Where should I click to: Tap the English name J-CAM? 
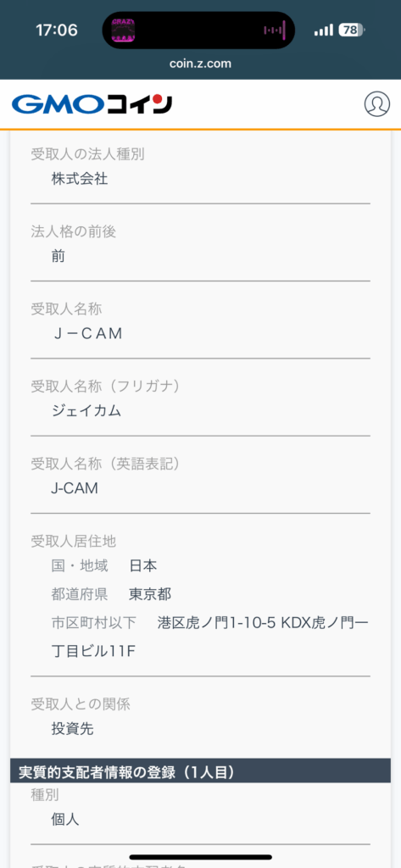tap(75, 488)
